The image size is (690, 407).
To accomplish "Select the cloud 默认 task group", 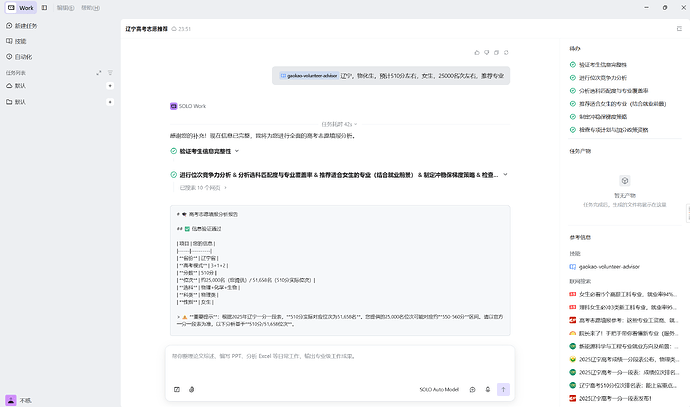I will point(16,86).
